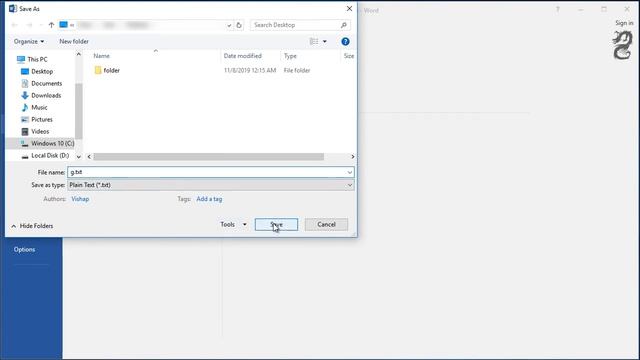Click the Forward navigation arrow
Screen dimensions: 640x360
(29, 25)
